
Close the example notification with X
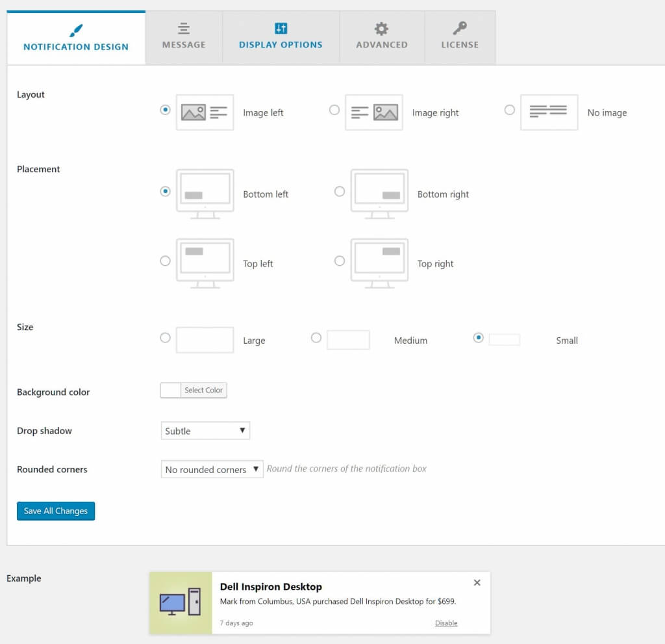477,583
